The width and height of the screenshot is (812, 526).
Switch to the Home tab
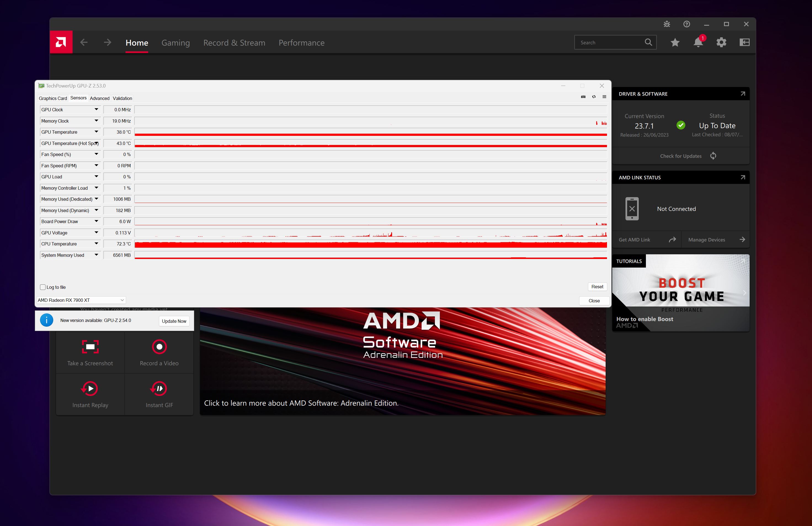point(137,43)
